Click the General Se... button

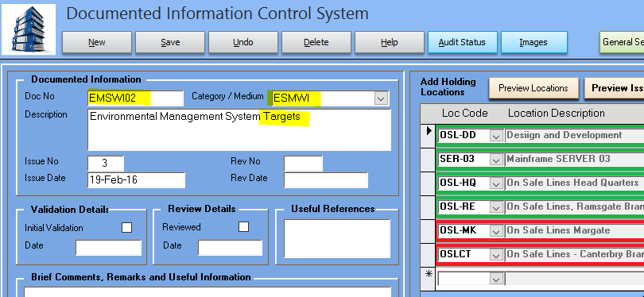[622, 42]
